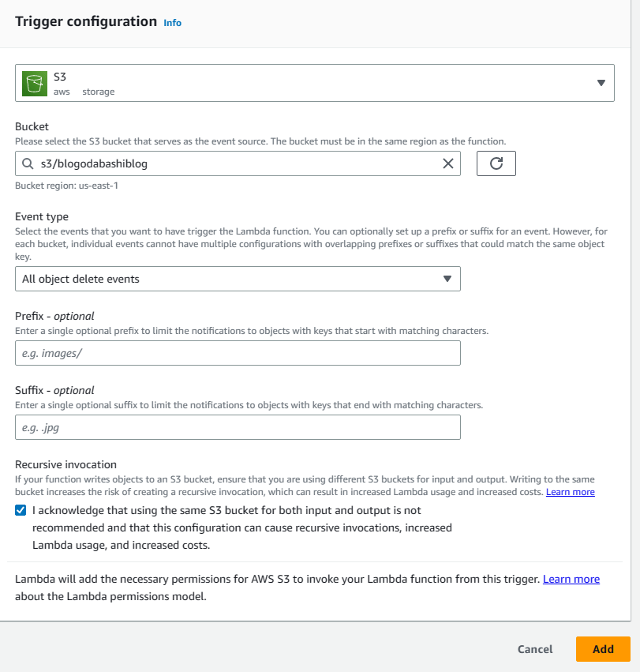Viewport: 640px width, 672px height.
Task: Refresh the S3 bucket list
Action: (496, 163)
